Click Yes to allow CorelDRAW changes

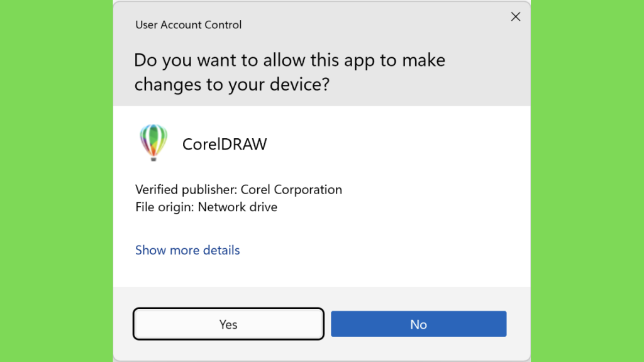pyautogui.click(x=228, y=324)
